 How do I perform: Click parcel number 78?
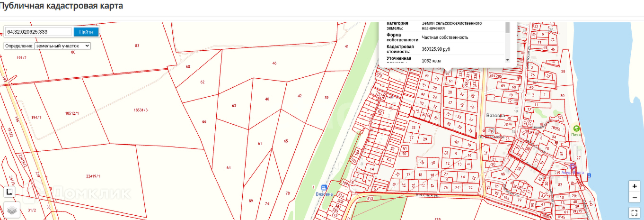coord(288,193)
